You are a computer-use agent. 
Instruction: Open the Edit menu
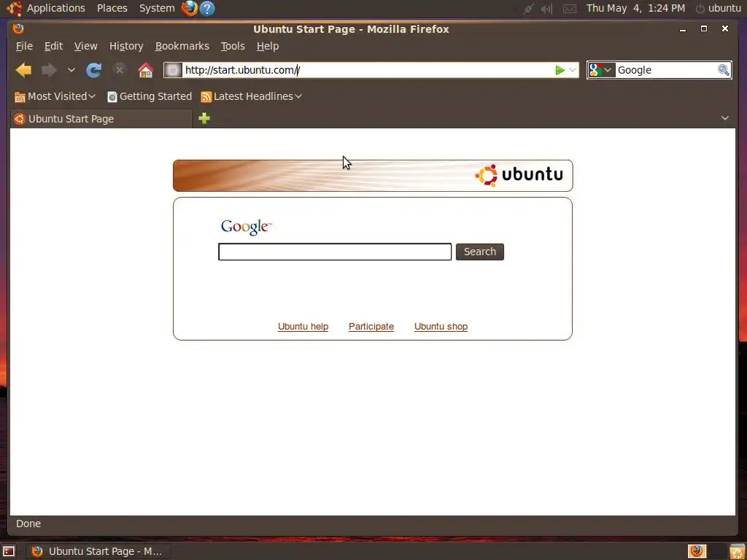tap(53, 46)
